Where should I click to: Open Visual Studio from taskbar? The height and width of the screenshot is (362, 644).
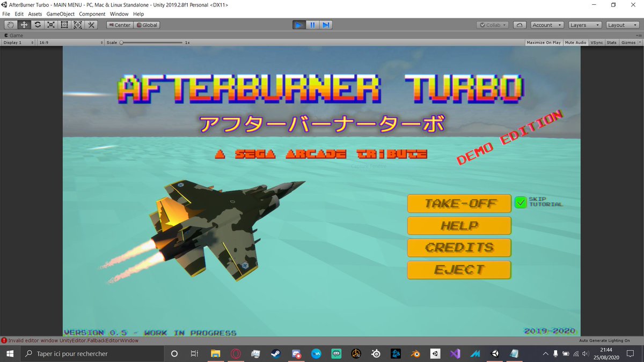[x=455, y=353]
